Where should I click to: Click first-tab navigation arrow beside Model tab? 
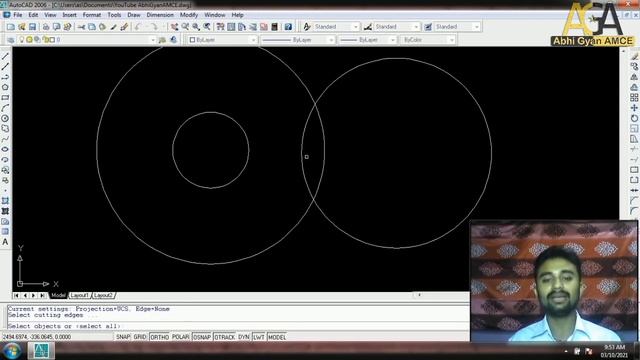click(x=16, y=296)
